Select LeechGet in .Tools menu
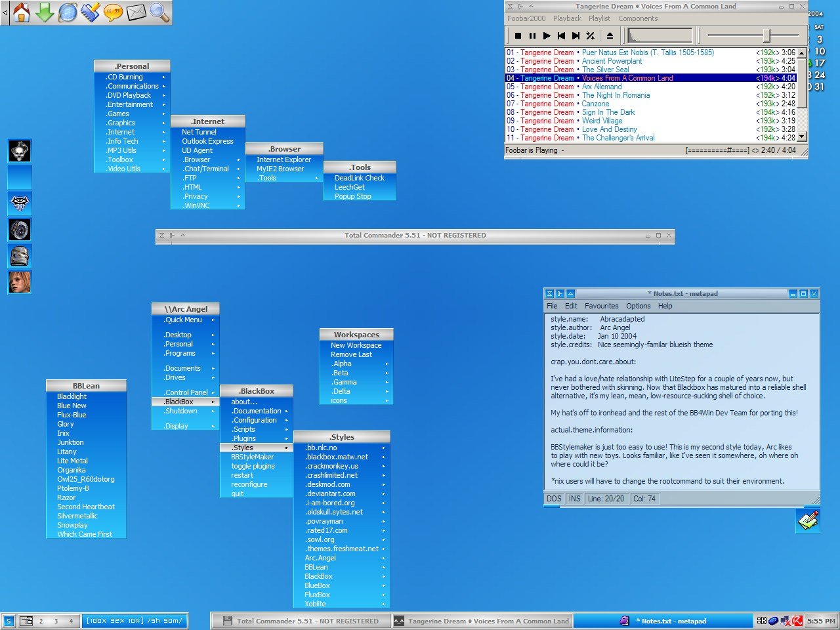Viewport: 840px width, 630px height. click(360, 187)
